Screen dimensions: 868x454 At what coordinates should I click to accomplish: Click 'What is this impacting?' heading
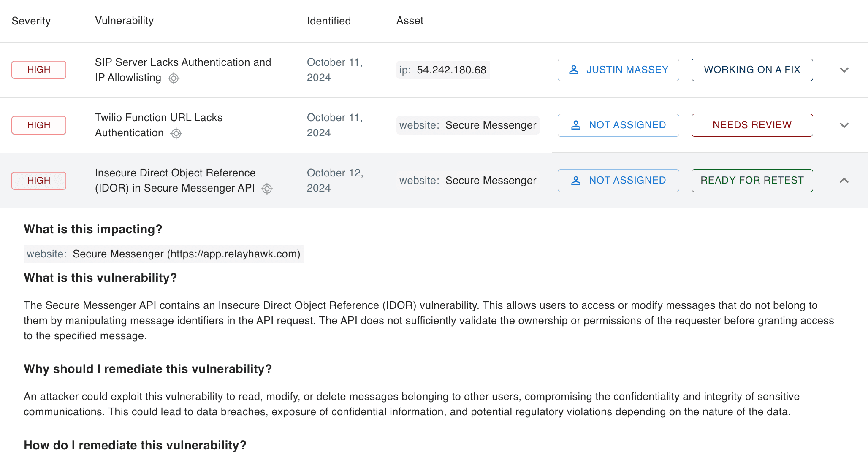93,229
